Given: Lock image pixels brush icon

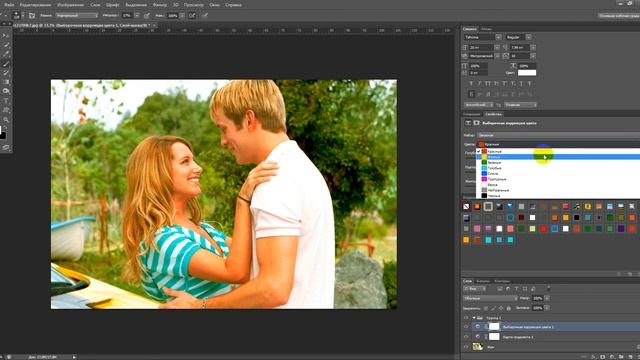Looking at the screenshot, I should coord(493,308).
